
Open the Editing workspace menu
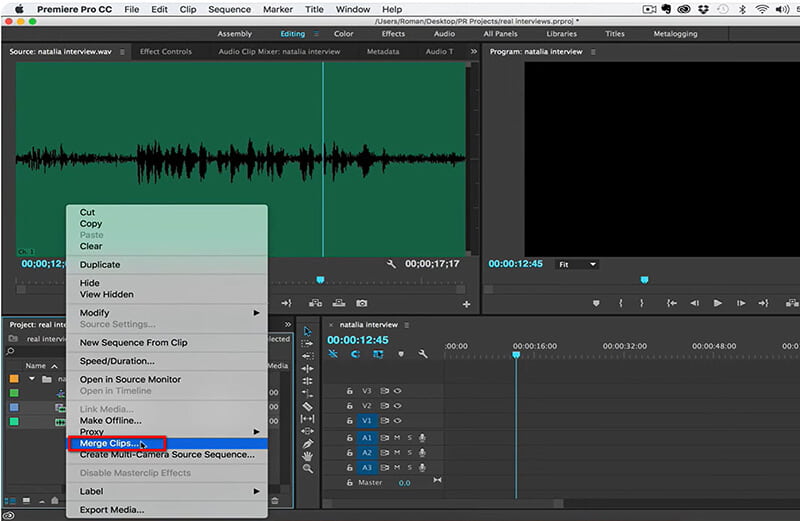coord(316,34)
